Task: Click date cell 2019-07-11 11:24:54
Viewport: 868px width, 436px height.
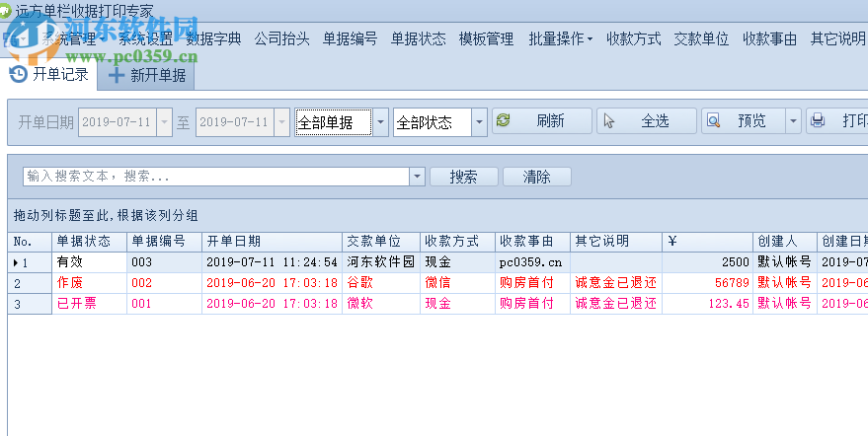Action: [273, 261]
